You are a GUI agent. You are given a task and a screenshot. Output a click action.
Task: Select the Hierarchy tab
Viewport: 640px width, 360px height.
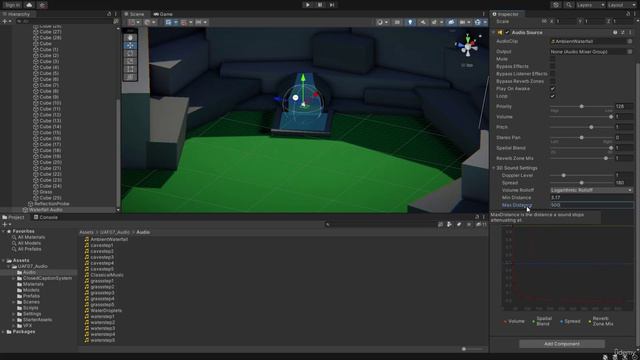tap(17, 14)
